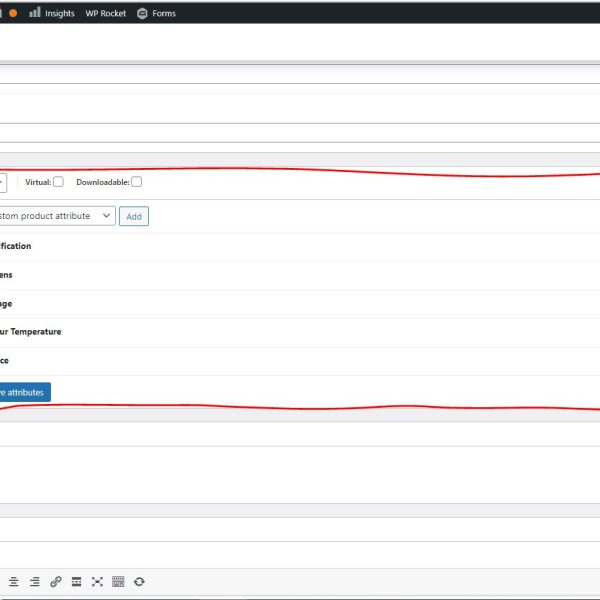The height and width of the screenshot is (600, 600).
Task: Open the product type dropdown left of Virtual
Action: (x=3, y=182)
